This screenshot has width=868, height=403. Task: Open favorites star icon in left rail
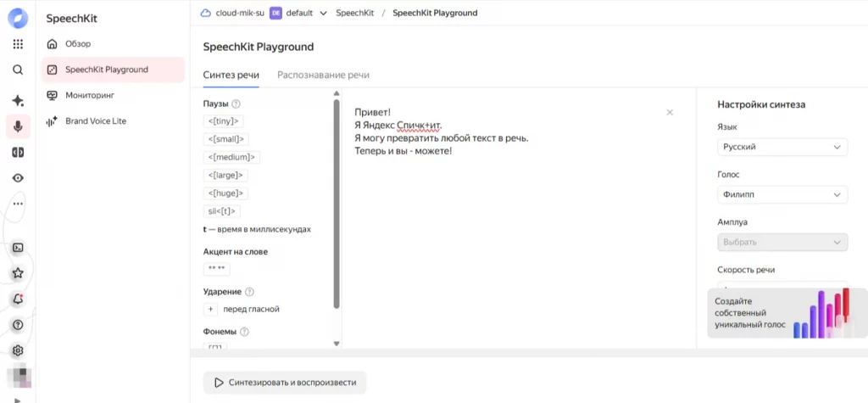tap(18, 273)
